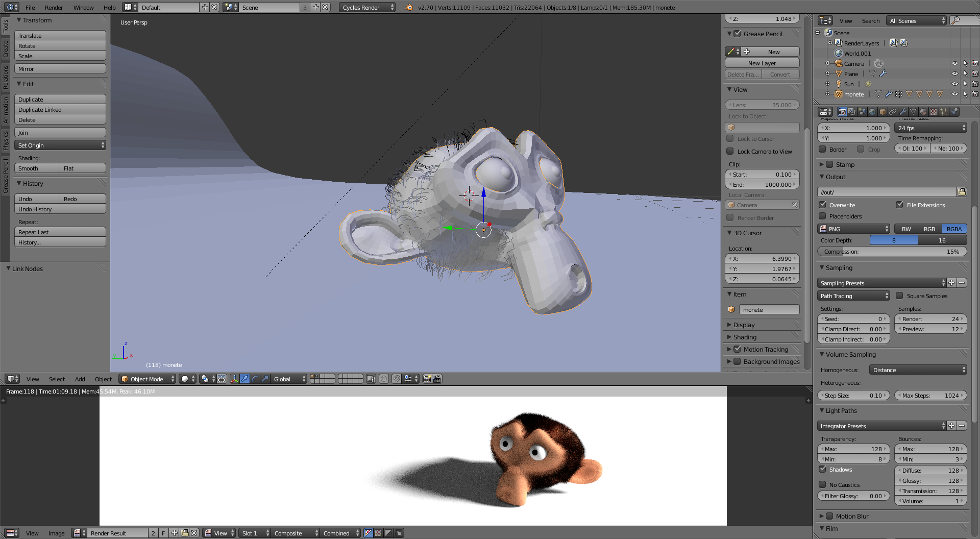Open the Window menu
Viewport: 980px width, 539px height.
83,8
